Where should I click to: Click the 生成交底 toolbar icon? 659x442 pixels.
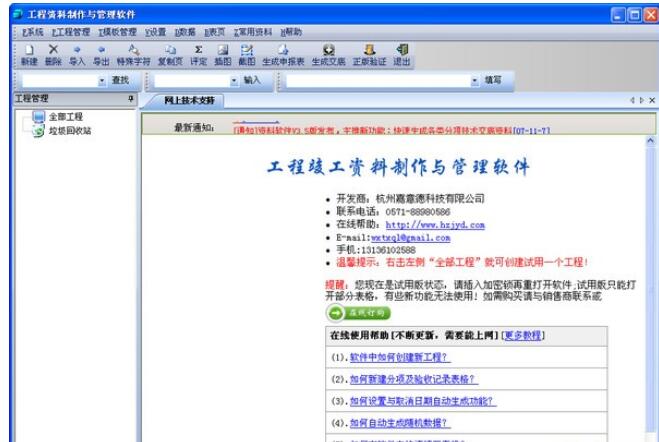(328, 55)
